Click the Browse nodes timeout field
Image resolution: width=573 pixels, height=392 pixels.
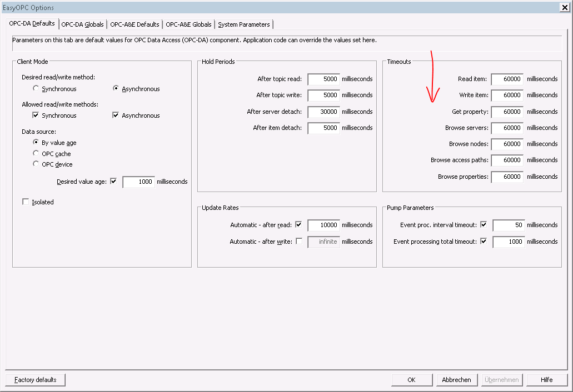point(507,144)
